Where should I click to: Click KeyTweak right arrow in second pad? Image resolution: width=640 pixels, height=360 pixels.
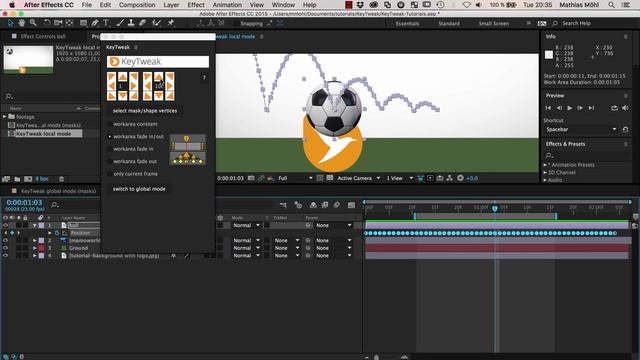[x=170, y=86]
